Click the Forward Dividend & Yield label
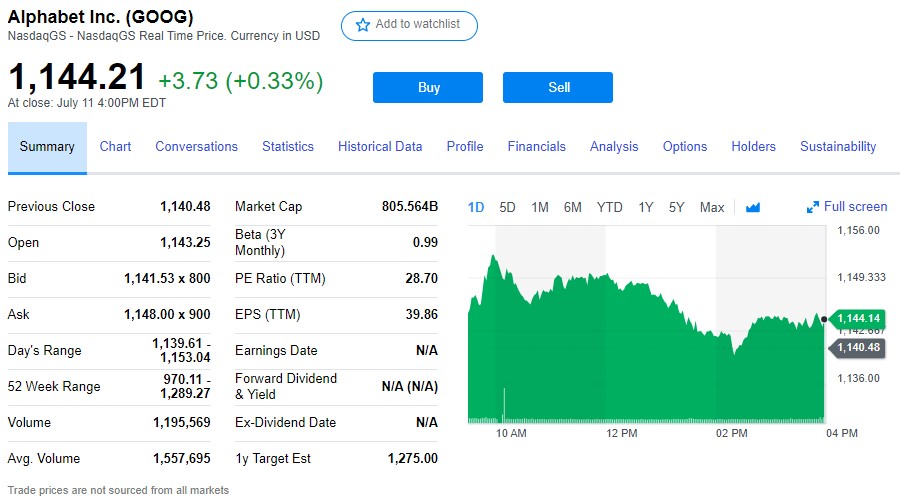Screen dimensions: 900x503 [286, 386]
